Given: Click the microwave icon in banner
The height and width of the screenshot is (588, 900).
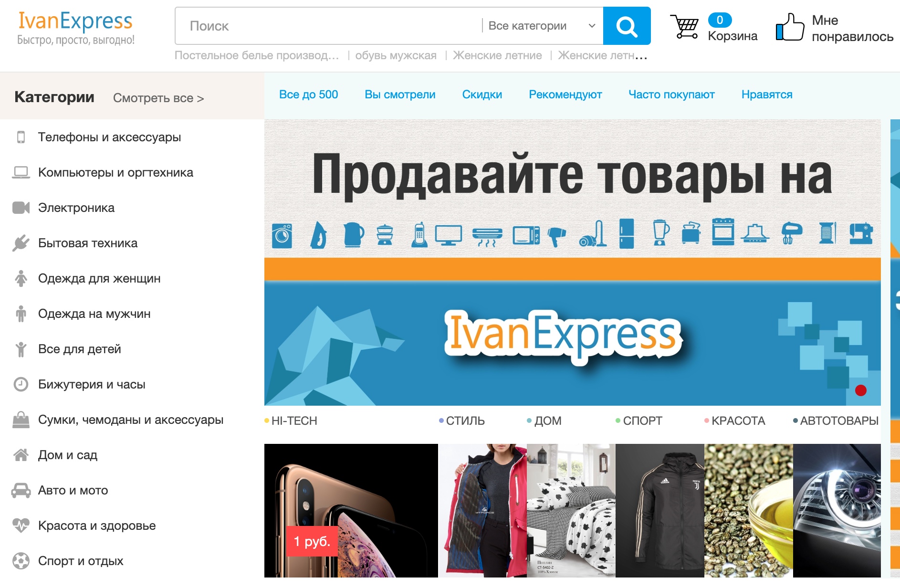Looking at the screenshot, I should coord(526,235).
